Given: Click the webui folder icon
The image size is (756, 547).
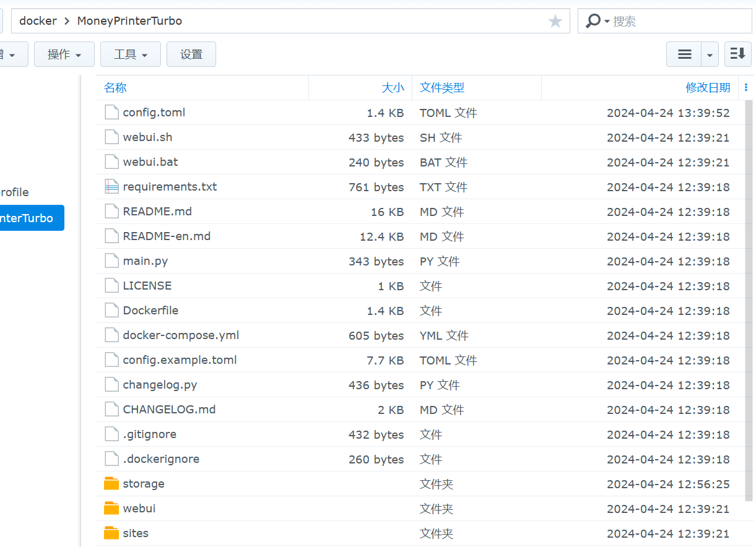Looking at the screenshot, I should coord(111,508).
